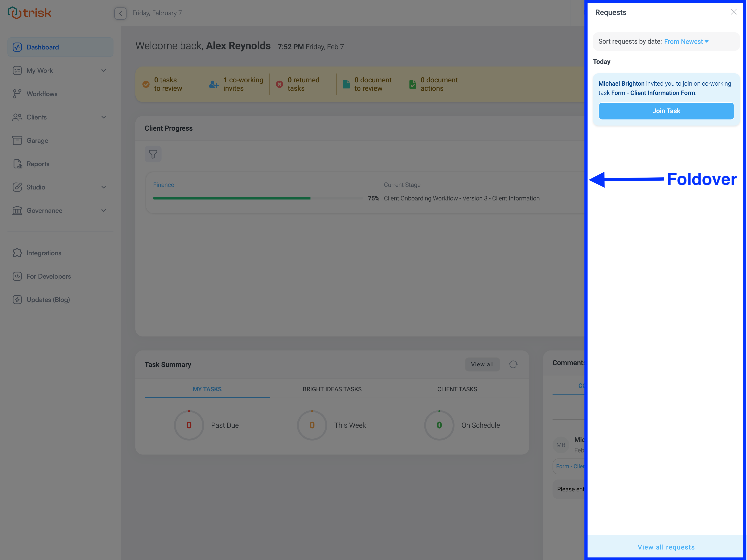Click the Governance building icon
Screen dimensions: 747x560
(17, 210)
